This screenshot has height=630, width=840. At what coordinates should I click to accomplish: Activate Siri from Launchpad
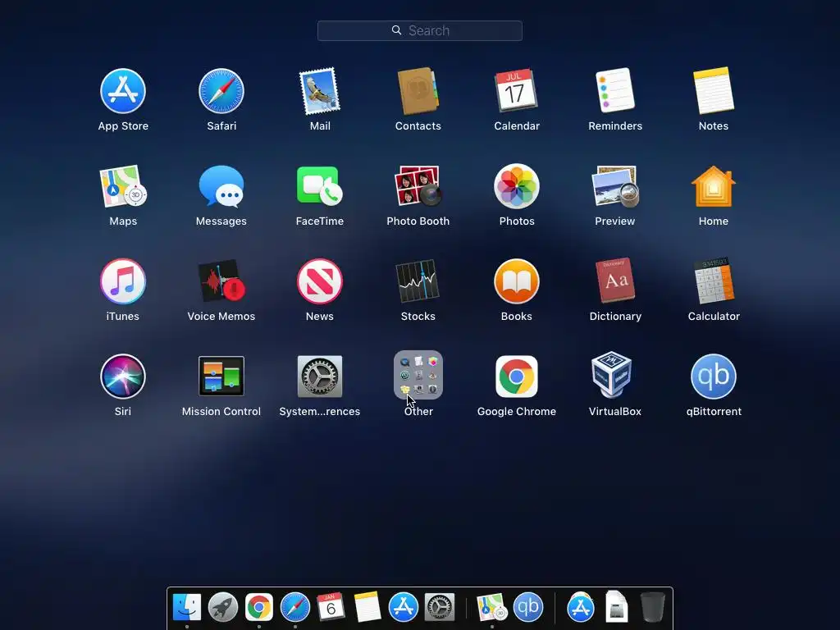(x=123, y=377)
